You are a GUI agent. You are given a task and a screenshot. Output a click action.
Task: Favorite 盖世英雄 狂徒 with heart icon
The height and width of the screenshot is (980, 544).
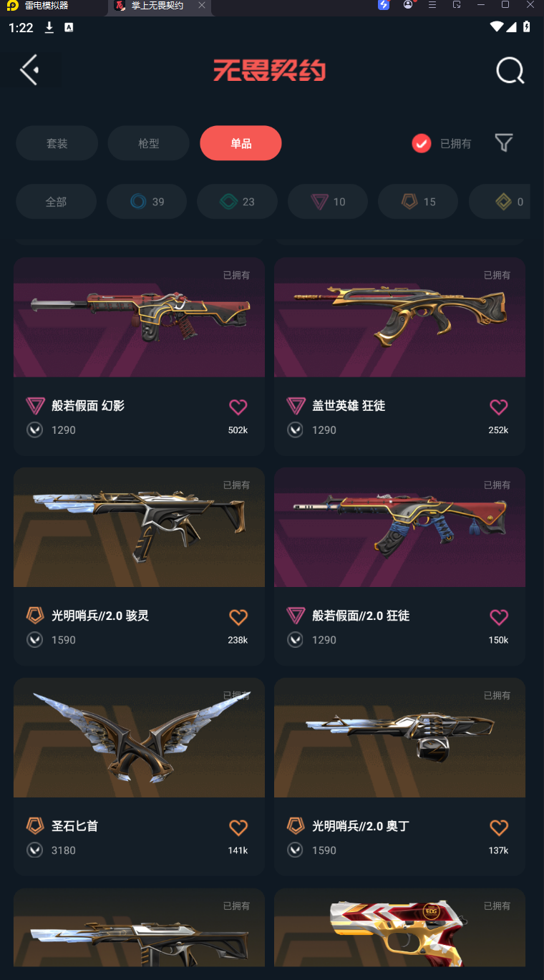499,407
